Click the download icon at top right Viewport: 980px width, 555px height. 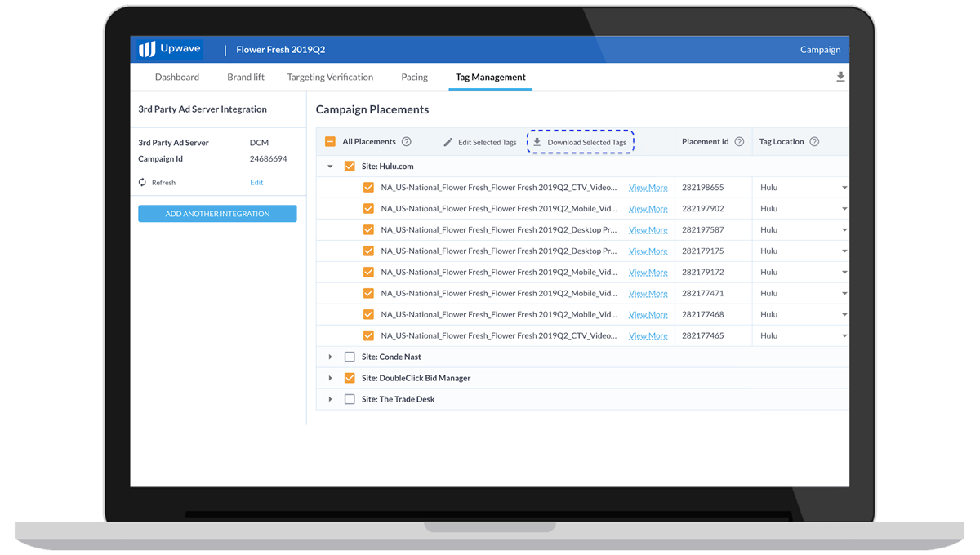(x=840, y=77)
